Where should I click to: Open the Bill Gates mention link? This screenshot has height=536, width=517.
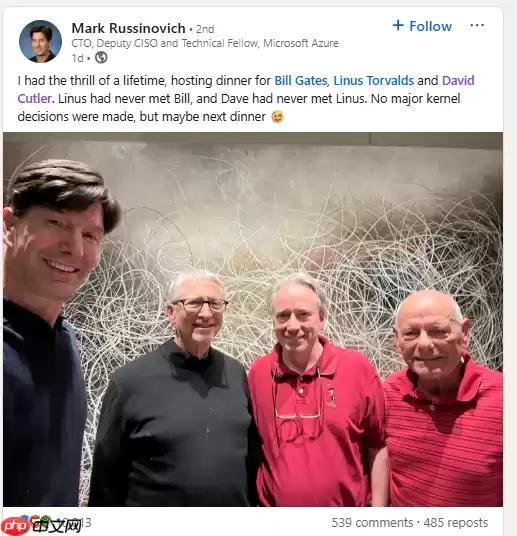click(x=301, y=81)
